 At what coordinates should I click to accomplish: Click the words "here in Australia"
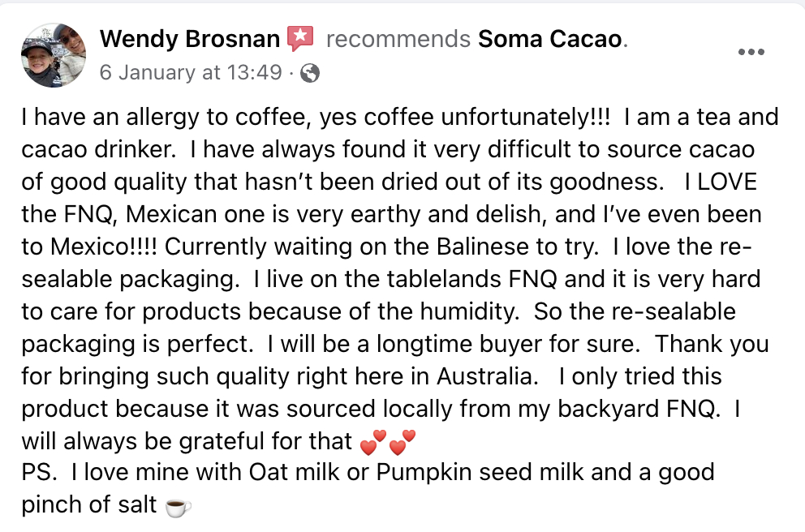coord(458,377)
